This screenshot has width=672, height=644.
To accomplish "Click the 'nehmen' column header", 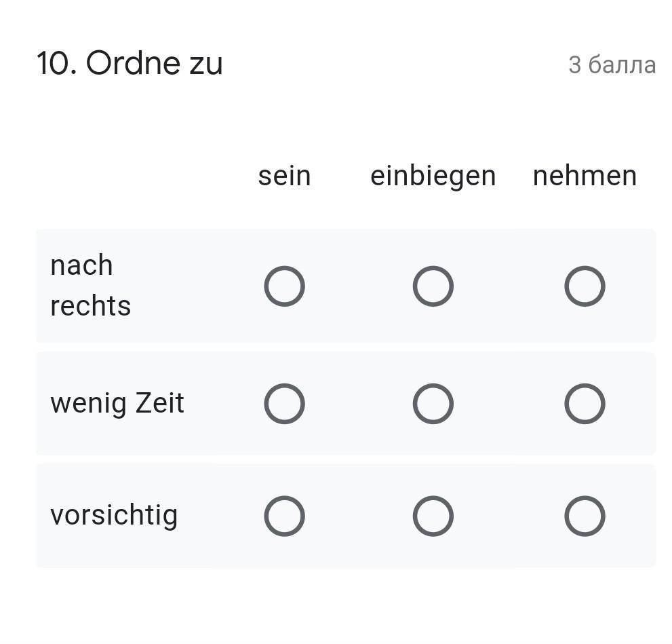I will point(585,176).
